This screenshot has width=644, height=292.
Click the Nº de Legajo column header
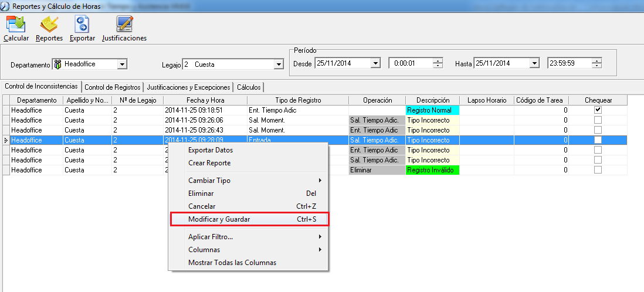tap(138, 100)
